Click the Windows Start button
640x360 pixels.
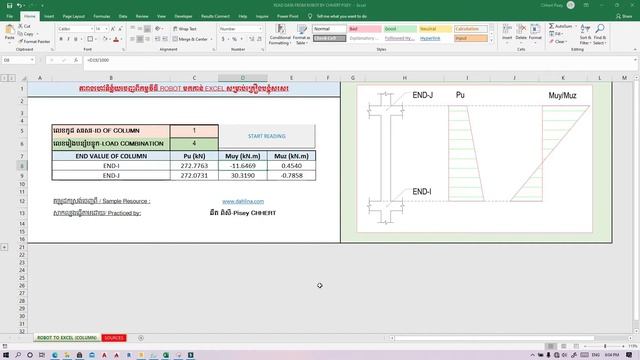click(x=6, y=355)
